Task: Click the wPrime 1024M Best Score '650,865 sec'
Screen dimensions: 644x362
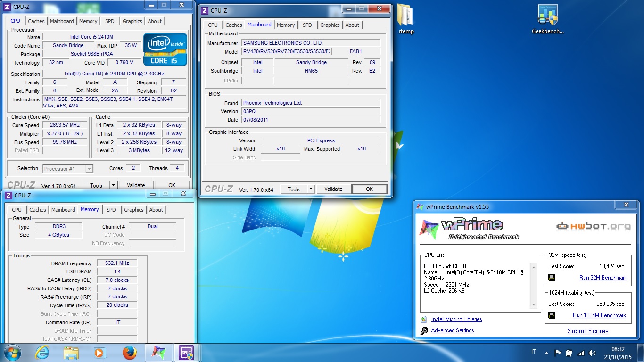Action: tap(610, 304)
